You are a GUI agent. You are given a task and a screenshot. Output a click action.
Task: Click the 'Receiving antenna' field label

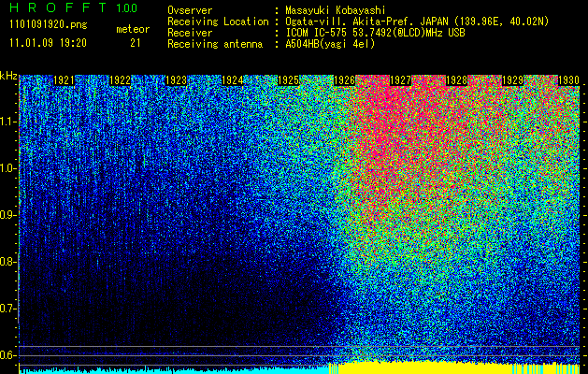pos(215,44)
